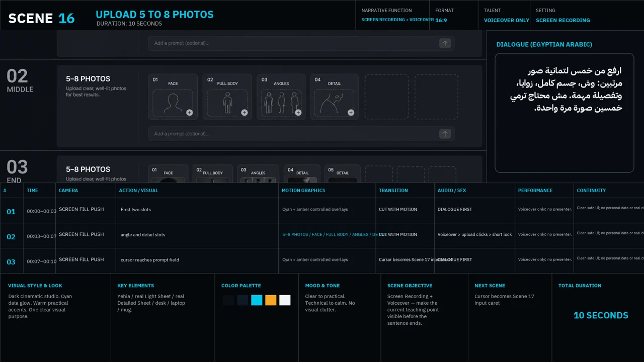Click the 'SCREEN RECORDING' value under Setting
Screen dimensions: 644x362
coord(563,21)
